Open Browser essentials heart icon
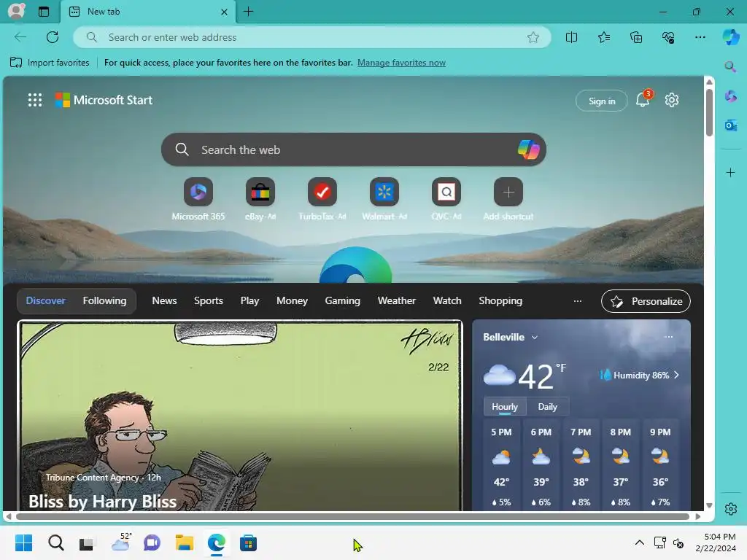 pyautogui.click(x=668, y=37)
